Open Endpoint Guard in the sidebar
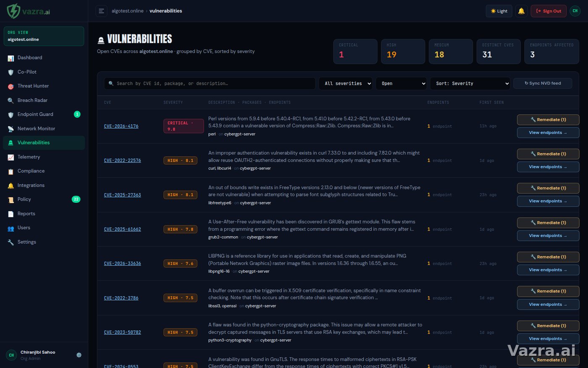 pyautogui.click(x=44, y=114)
